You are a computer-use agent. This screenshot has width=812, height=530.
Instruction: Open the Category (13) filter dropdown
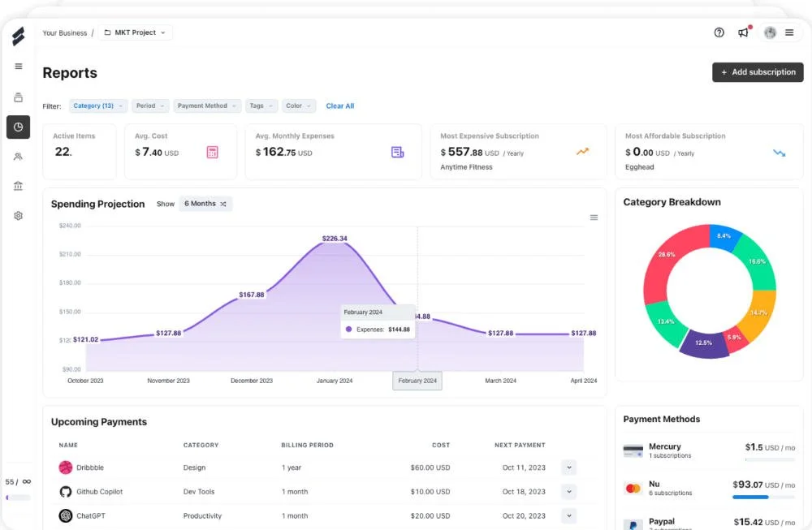[98, 106]
